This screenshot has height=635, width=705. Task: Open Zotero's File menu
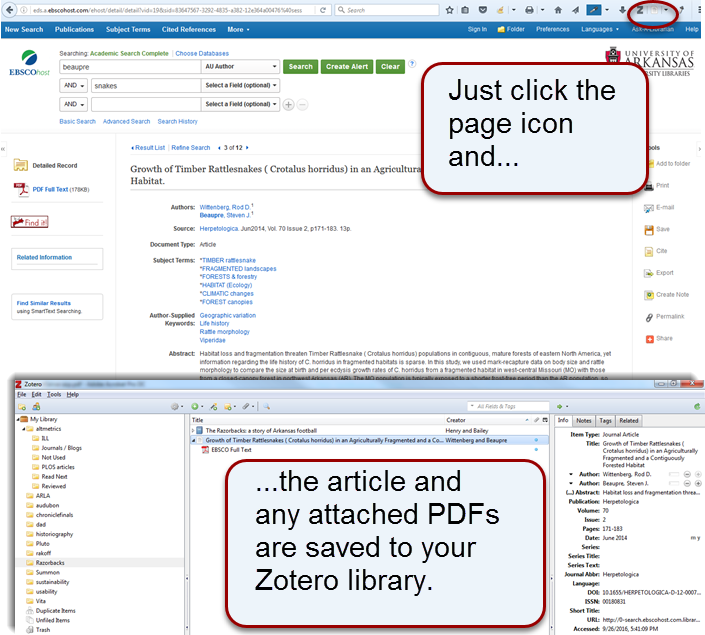pos(22,394)
